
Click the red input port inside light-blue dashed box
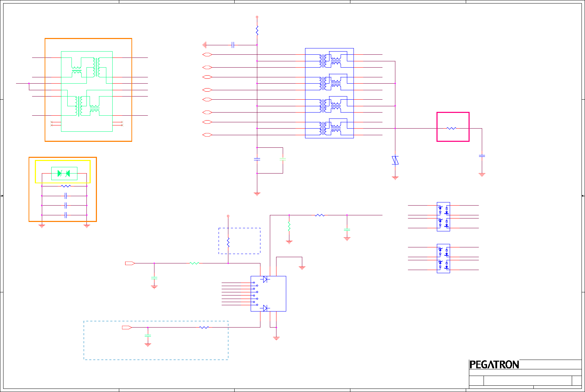127,327
